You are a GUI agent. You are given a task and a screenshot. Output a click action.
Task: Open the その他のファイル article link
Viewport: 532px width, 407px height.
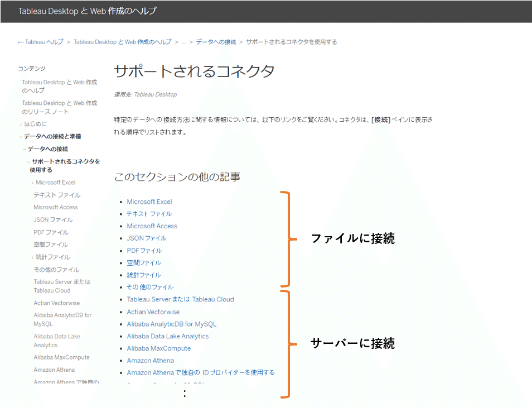[150, 288]
